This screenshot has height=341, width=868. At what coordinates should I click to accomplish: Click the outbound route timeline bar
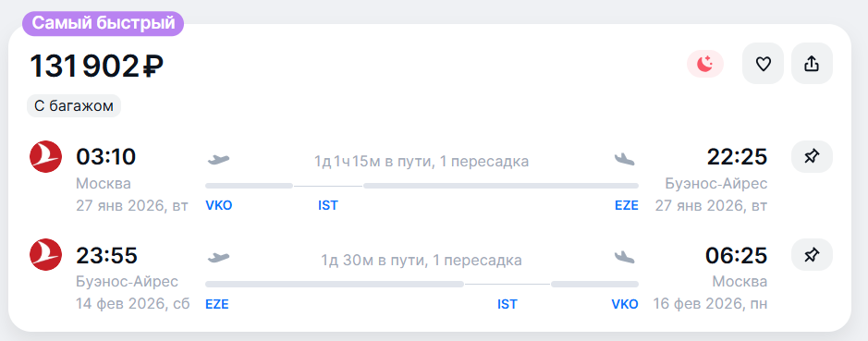[x=422, y=186]
